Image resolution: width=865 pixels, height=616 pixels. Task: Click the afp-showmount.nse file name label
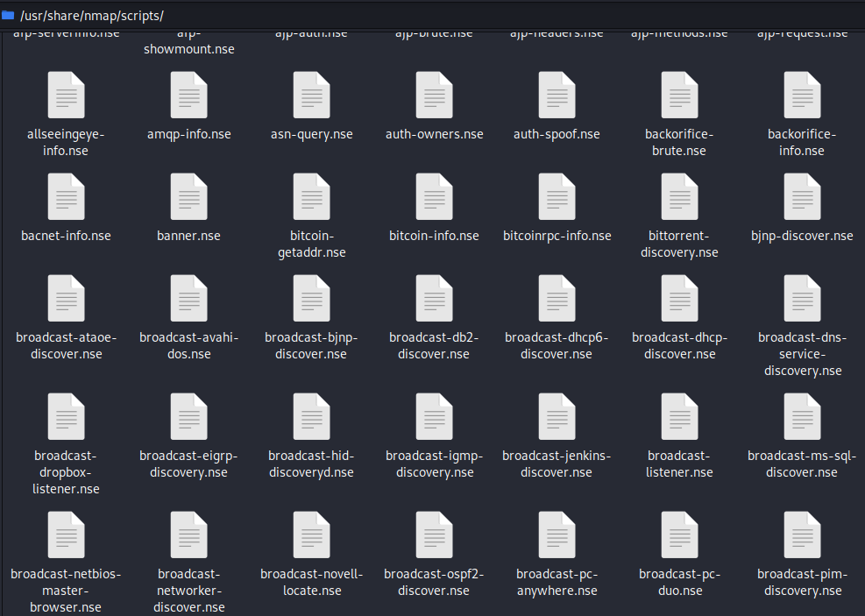(x=188, y=42)
